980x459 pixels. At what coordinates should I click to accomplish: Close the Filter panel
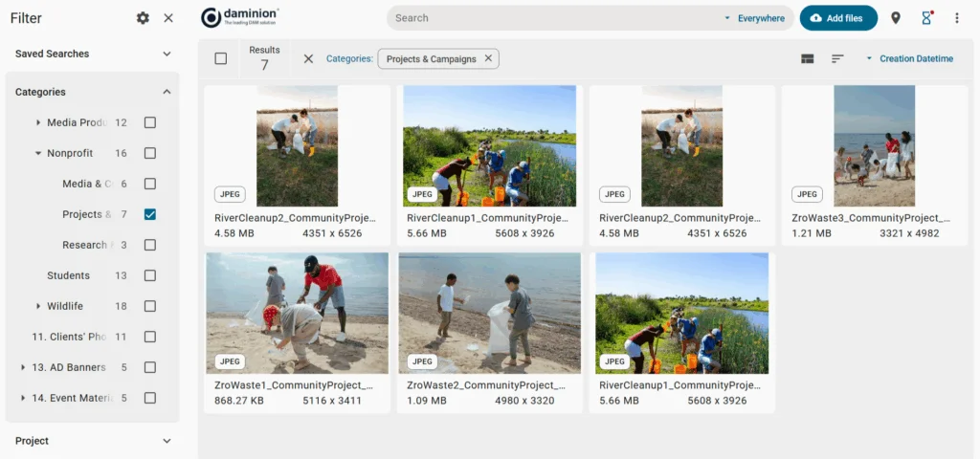tap(168, 18)
